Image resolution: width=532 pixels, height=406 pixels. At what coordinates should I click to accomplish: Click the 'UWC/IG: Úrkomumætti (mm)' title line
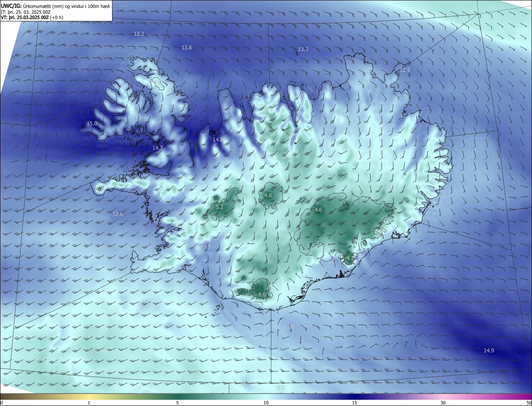click(x=55, y=6)
